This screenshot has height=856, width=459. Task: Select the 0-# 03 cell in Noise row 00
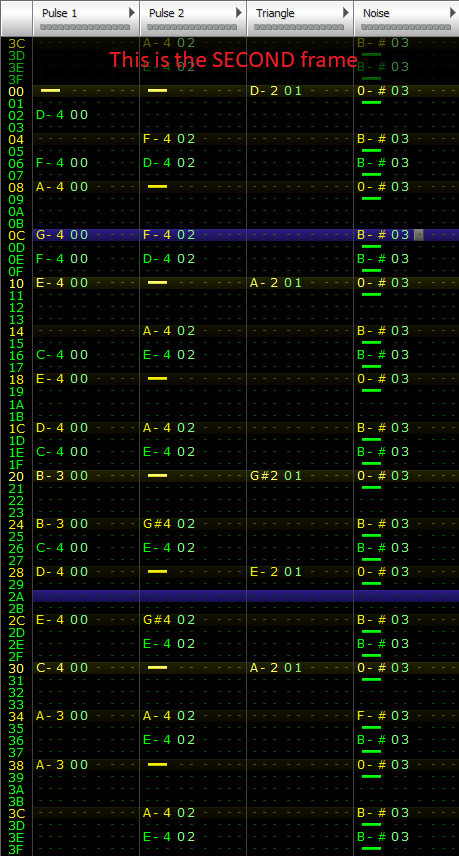pyautogui.click(x=383, y=91)
